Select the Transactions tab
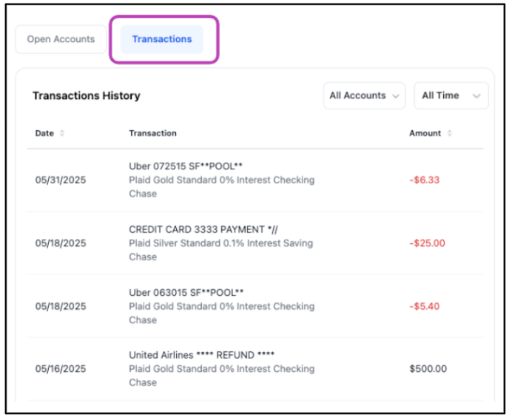This screenshot has width=509, height=420. pyautogui.click(x=162, y=39)
